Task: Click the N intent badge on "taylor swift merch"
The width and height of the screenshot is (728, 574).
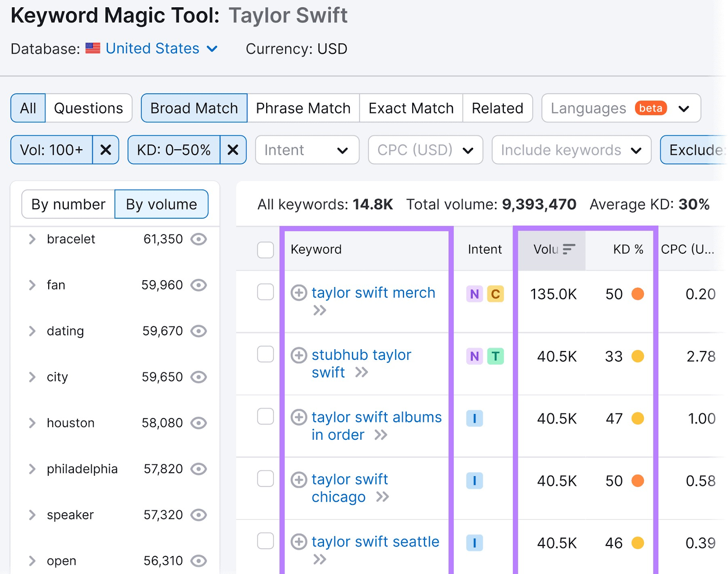Action: 474,294
